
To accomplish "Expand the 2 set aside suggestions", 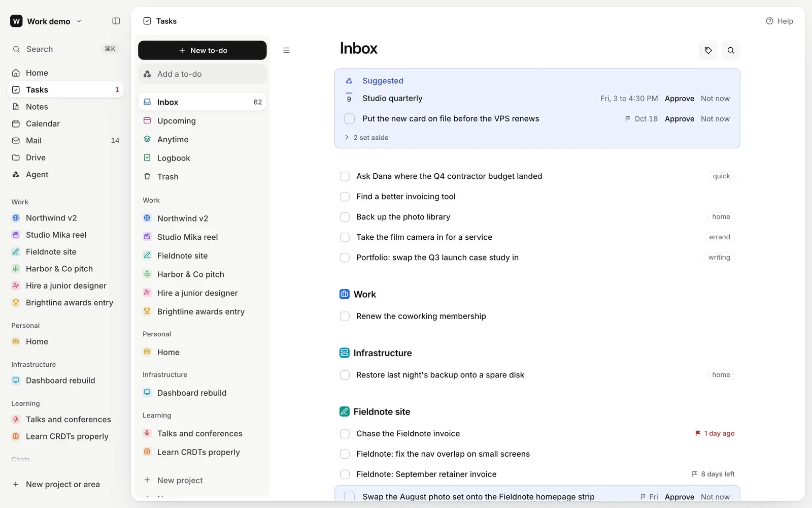I will 366,138.
